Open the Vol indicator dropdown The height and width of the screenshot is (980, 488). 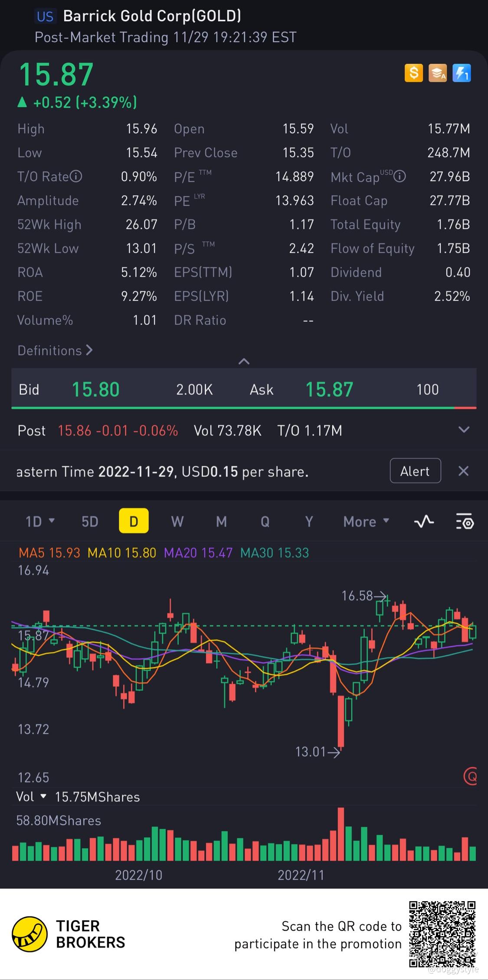(31, 797)
